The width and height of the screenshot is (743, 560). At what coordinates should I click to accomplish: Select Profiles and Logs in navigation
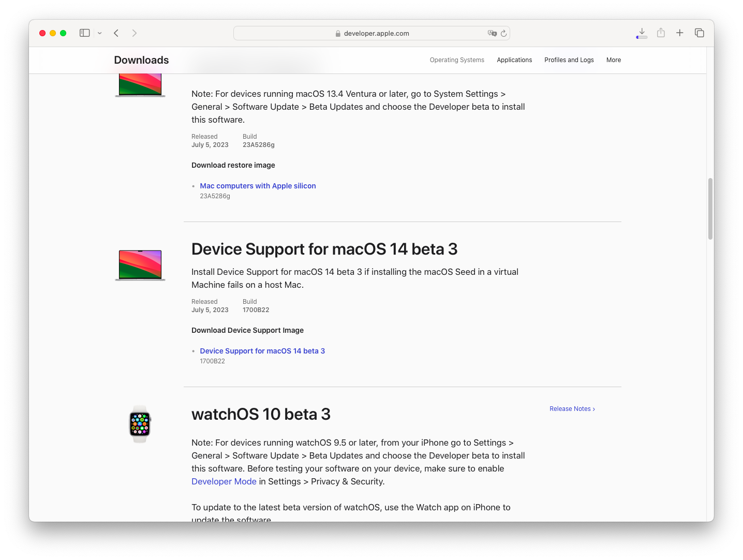pos(569,60)
